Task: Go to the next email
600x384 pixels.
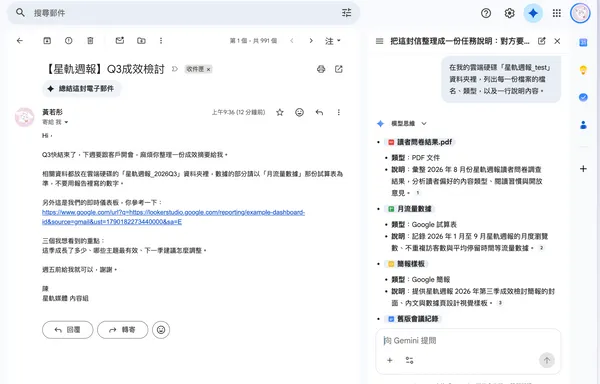Action: point(311,41)
